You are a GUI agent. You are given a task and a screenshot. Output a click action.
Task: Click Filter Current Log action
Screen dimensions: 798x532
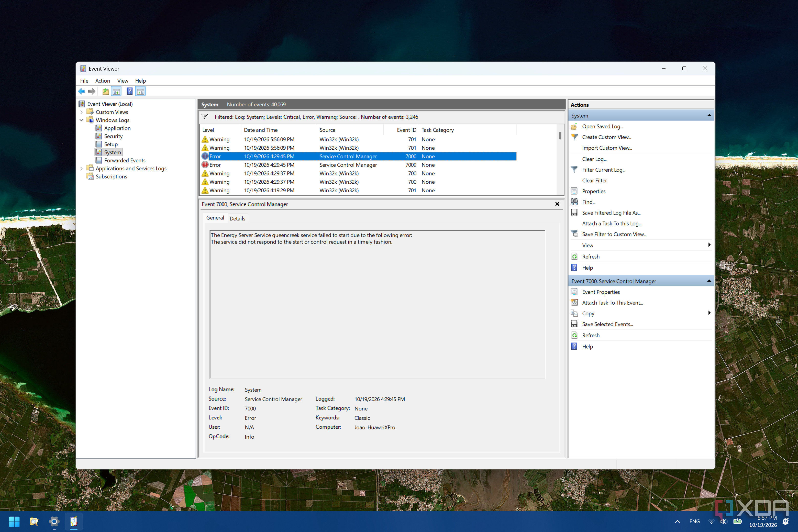click(x=604, y=170)
